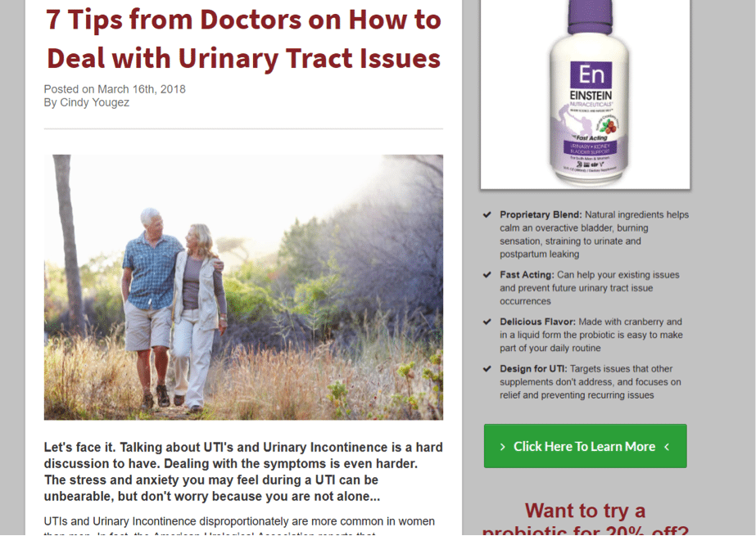The height and width of the screenshot is (536, 756).
Task: Click the purple En logo on the bottle
Action: tap(591, 74)
